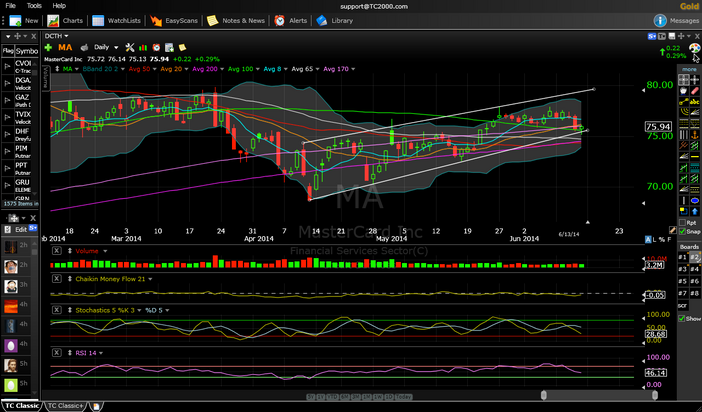Open the Tools menu

pos(34,6)
